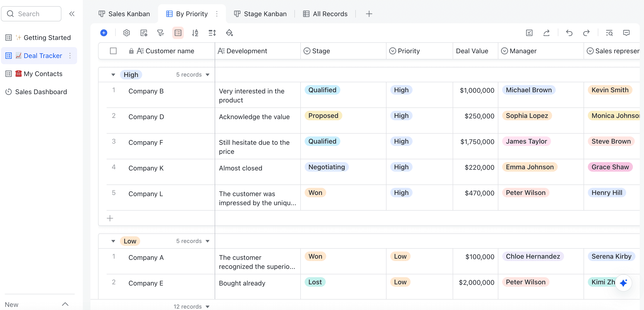Click the sidebar Search field
The height and width of the screenshot is (310, 644).
[31, 14]
